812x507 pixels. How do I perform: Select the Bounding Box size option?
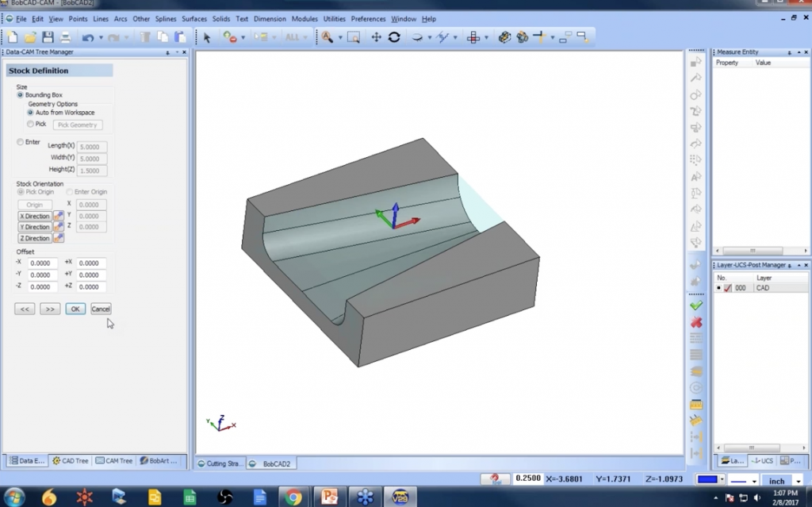[x=20, y=95]
